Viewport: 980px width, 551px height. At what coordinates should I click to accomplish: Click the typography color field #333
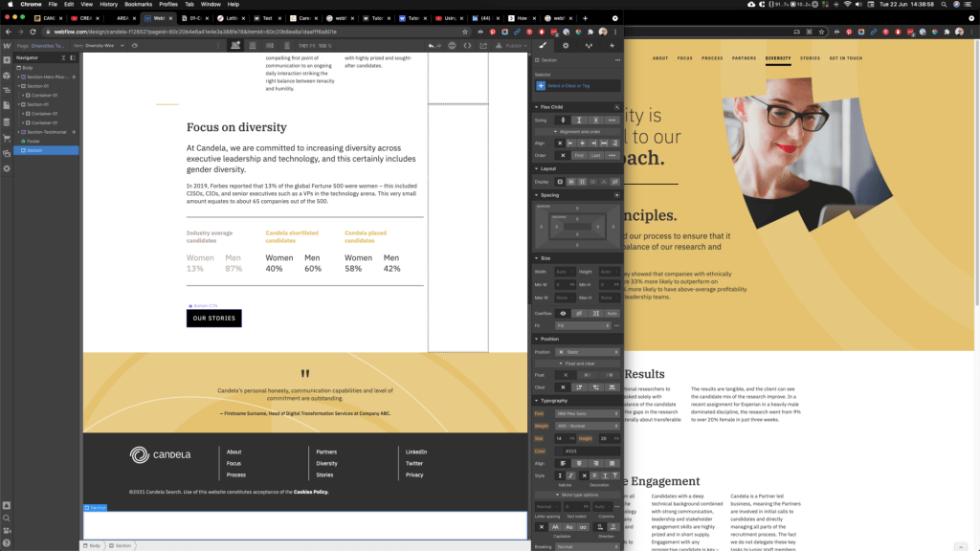(x=586, y=451)
